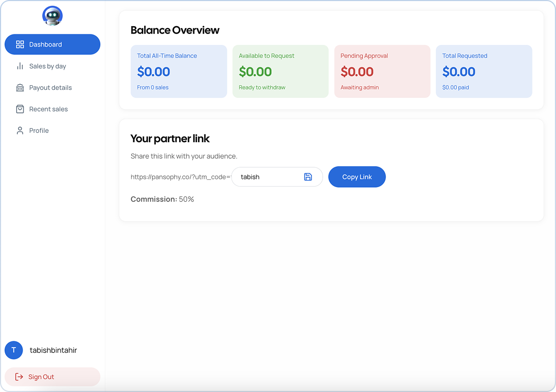Screen dimensions: 556x392
Task: Select the Total All-Time Balance card
Action: (x=179, y=72)
